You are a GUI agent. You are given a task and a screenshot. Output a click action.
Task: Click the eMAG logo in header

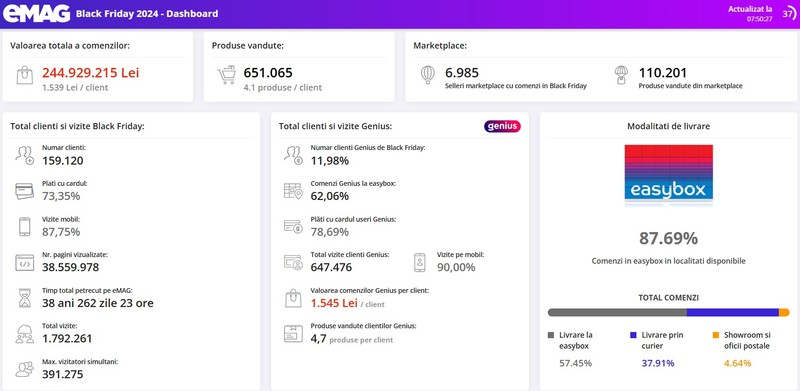pyautogui.click(x=36, y=14)
